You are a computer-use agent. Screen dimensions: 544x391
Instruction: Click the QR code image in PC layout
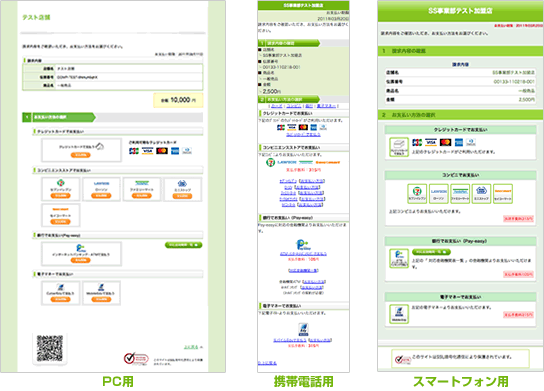point(50,349)
